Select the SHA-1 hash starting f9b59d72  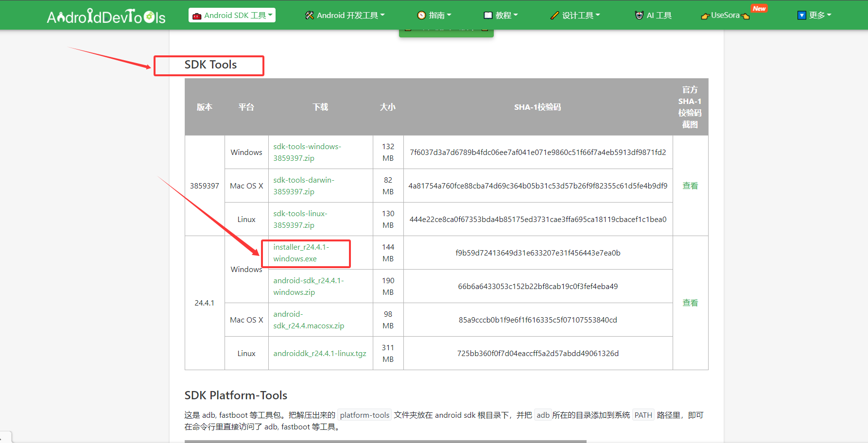[x=538, y=253]
